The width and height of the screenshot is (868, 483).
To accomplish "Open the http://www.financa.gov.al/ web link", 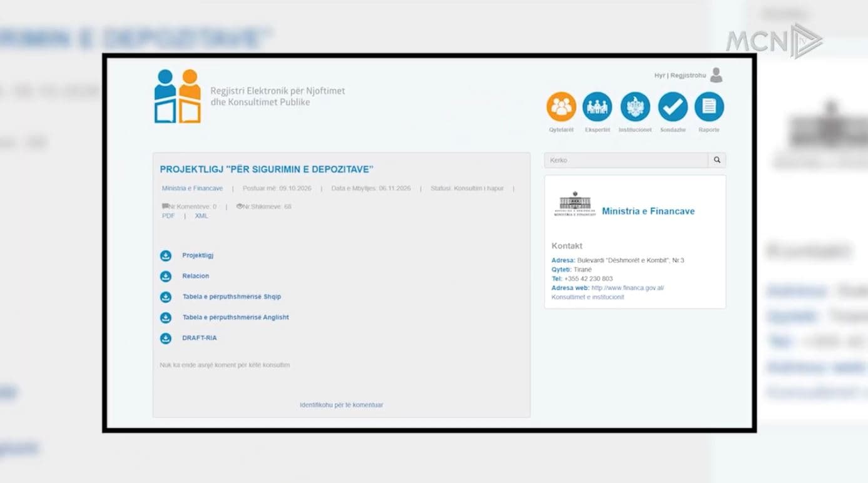I will (628, 288).
